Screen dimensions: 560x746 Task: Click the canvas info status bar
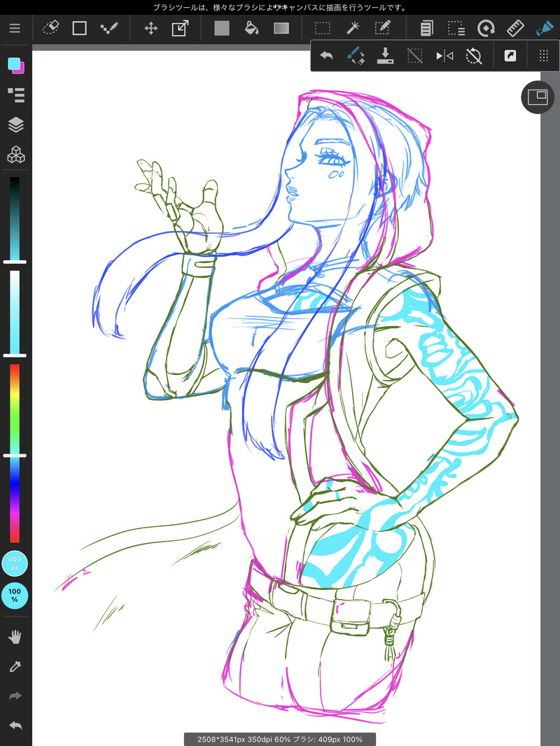[x=280, y=739]
